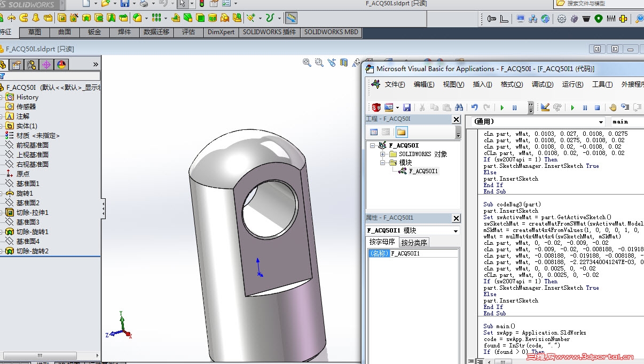The height and width of the screenshot is (364, 644).
Task: Click the blue Reset stop button
Action: 597,107
